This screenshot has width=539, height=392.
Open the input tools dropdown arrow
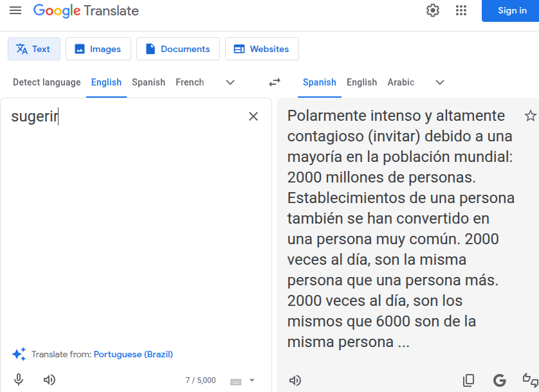tap(252, 380)
